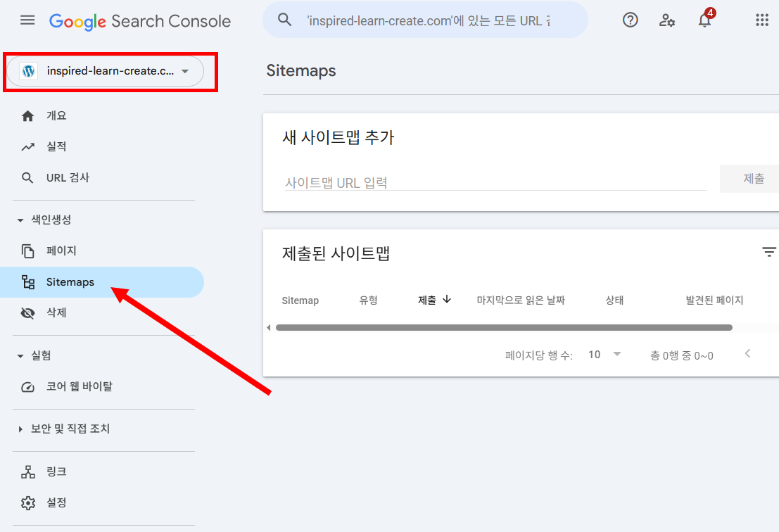Select the Sitemaps menu item
The width and height of the screenshot is (779, 532).
pos(102,282)
